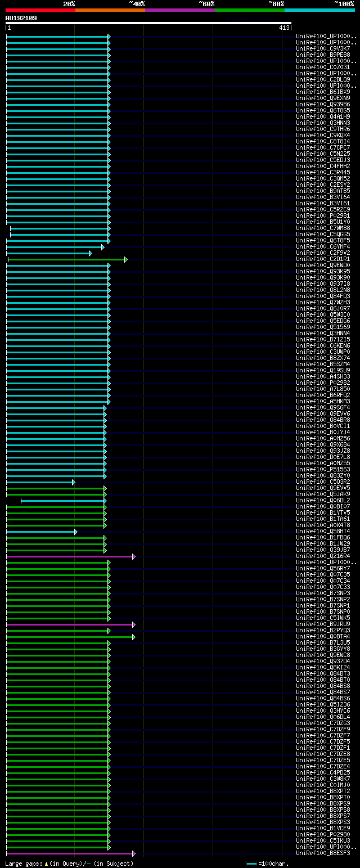The height and width of the screenshot is (868, 360).
Task: Select the UniRef100_Q5W3C0 label
Action: point(323,315)
